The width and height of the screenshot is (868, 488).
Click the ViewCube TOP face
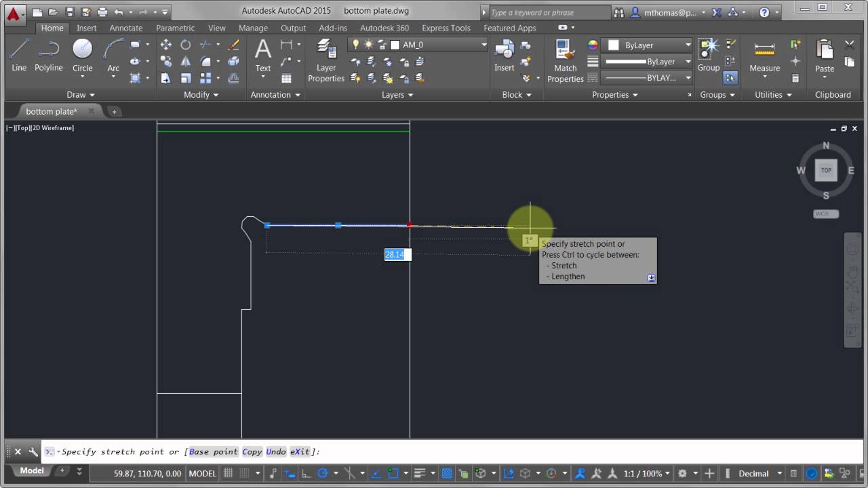coord(826,170)
